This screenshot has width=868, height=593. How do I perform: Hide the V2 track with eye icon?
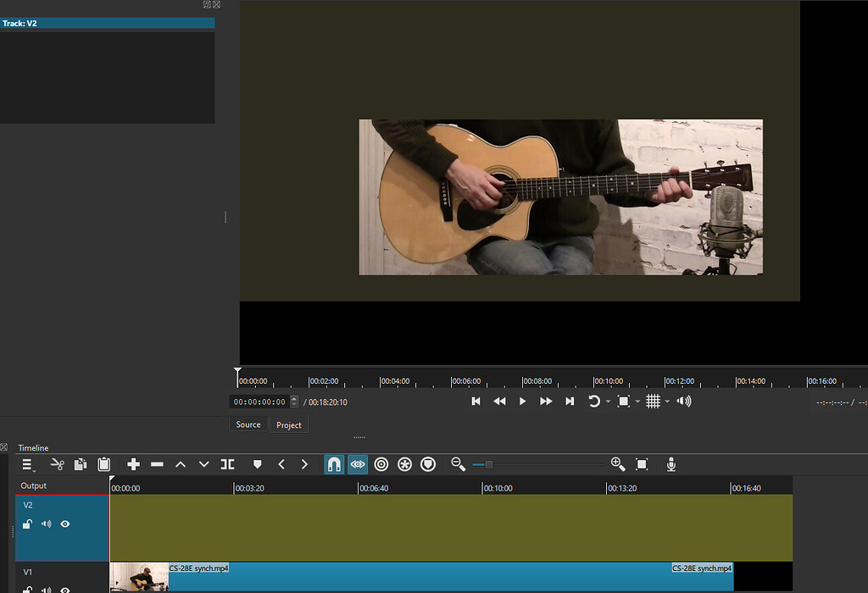tap(65, 524)
